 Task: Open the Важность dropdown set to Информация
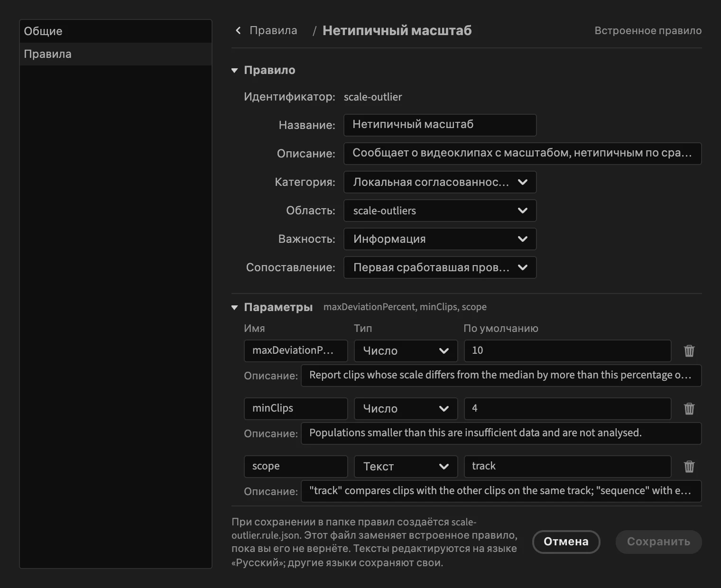click(x=440, y=239)
